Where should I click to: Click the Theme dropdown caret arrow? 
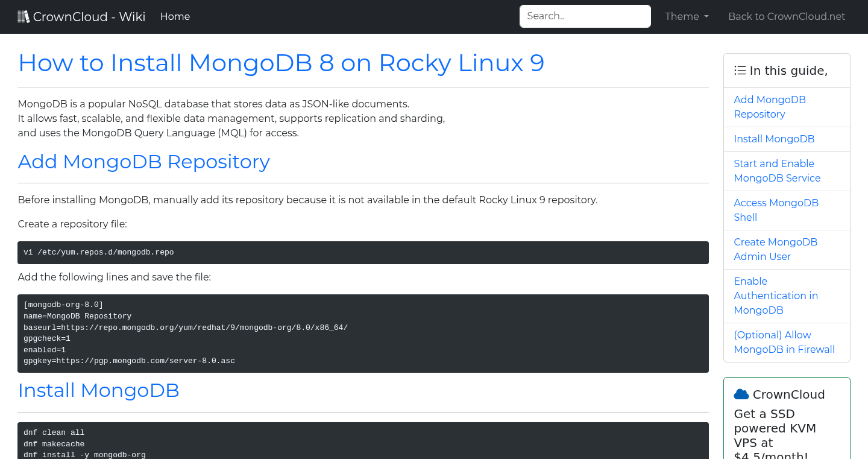[x=706, y=17]
